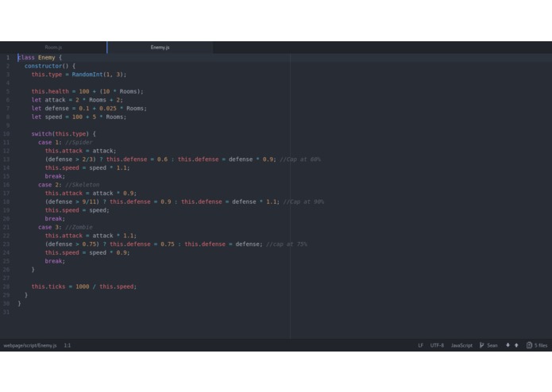
Task: Click the 'class Enemy {' line
Action: point(40,57)
